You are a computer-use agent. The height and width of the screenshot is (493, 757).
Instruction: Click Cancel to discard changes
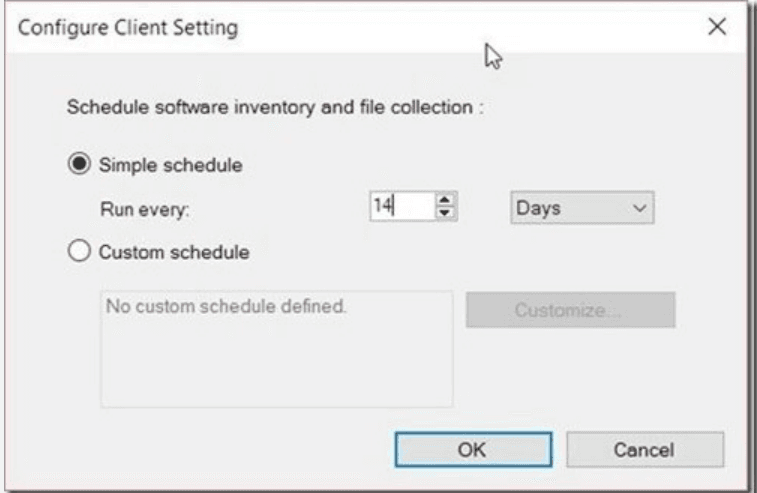645,450
